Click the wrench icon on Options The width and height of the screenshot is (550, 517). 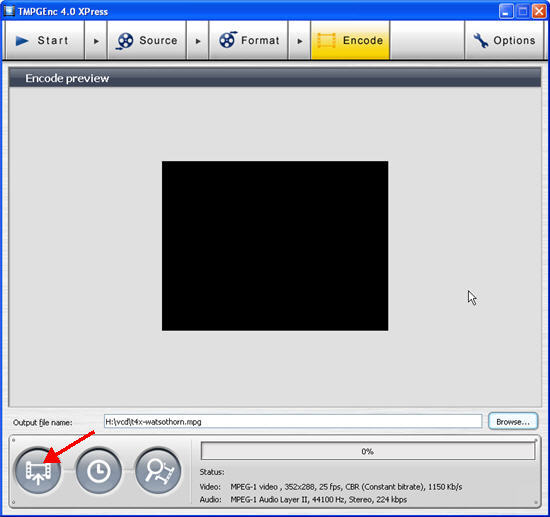pyautogui.click(x=481, y=41)
